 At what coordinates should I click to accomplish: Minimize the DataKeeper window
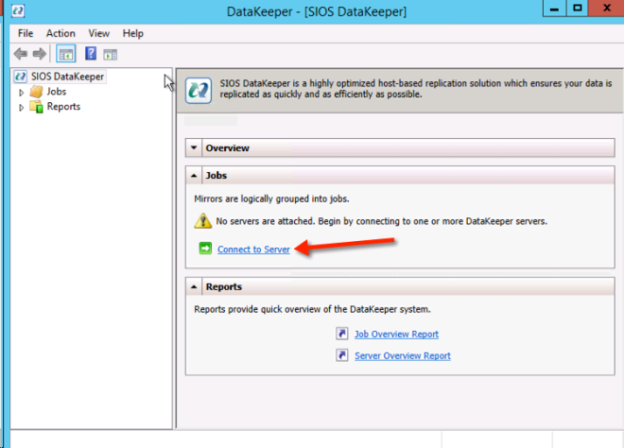(554, 8)
